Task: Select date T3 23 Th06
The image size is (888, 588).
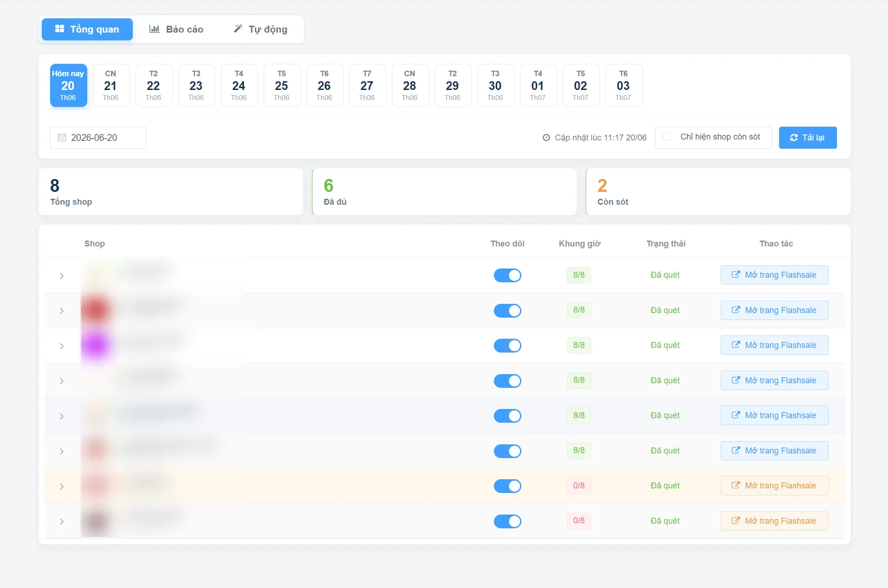Action: click(x=196, y=85)
